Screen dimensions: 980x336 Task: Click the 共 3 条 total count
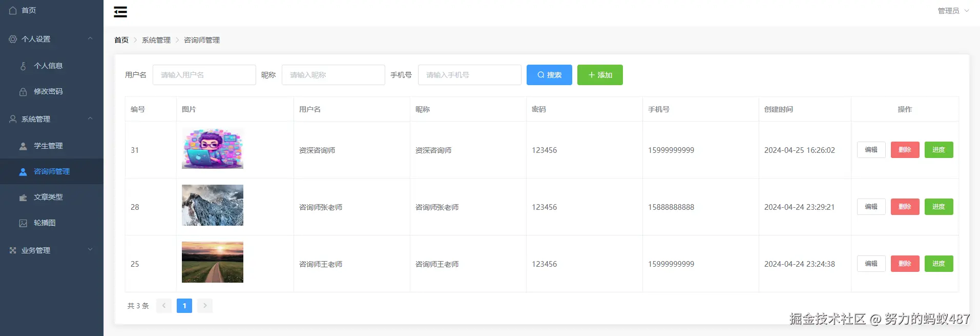tap(138, 306)
